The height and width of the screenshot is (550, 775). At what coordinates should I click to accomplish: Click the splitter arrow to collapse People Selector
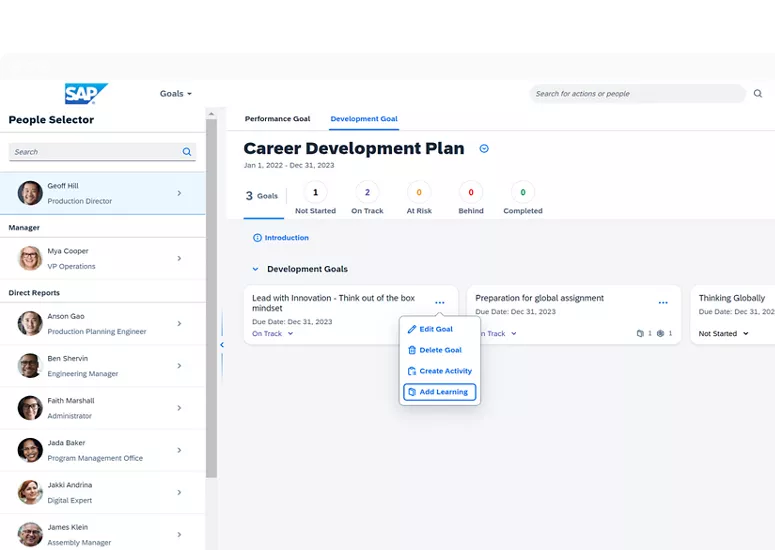221,345
